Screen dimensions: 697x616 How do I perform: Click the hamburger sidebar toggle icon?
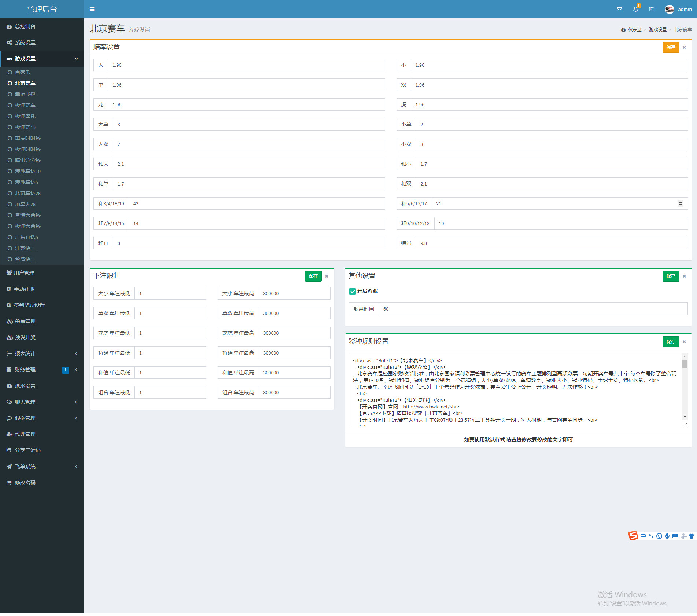[92, 9]
